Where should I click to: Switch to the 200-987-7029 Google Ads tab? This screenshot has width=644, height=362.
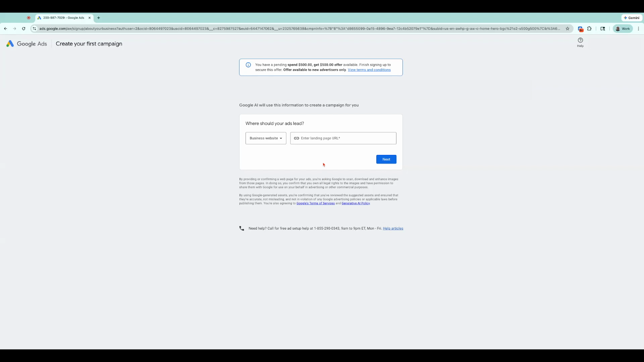point(64,18)
